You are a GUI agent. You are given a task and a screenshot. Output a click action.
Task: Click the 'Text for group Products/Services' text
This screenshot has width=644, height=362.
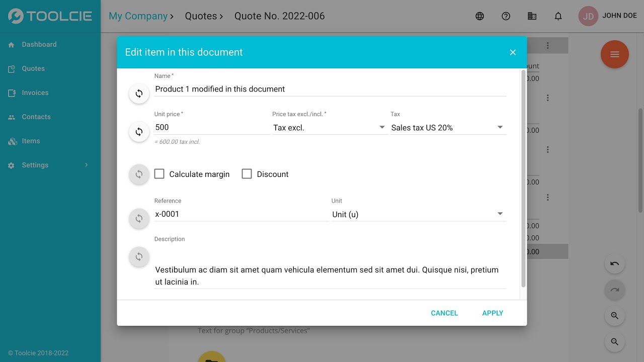point(254,331)
